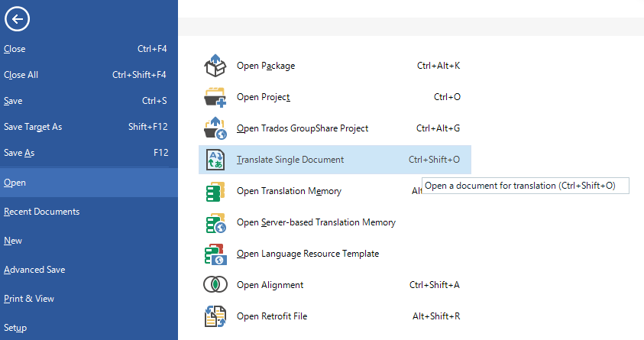Open the Open section in sidebar
Screen dimensions: 644x340
[89, 183]
